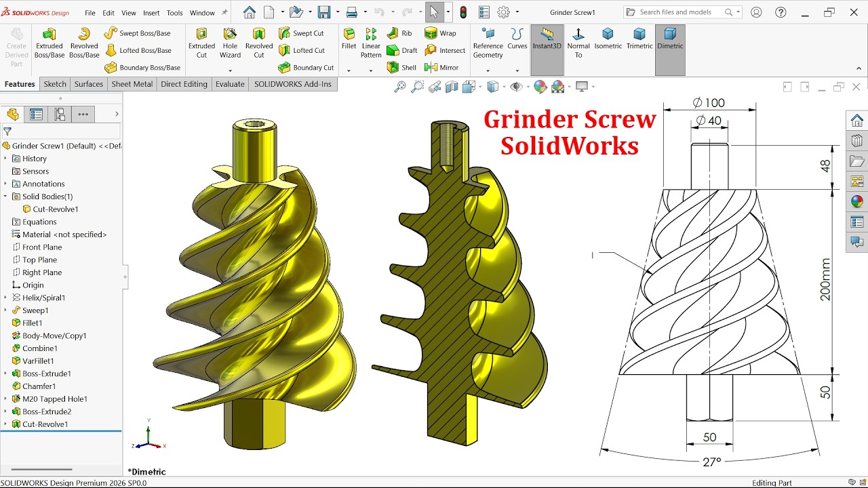
Task: Open the Reference Geometry tool
Action: [x=488, y=43]
